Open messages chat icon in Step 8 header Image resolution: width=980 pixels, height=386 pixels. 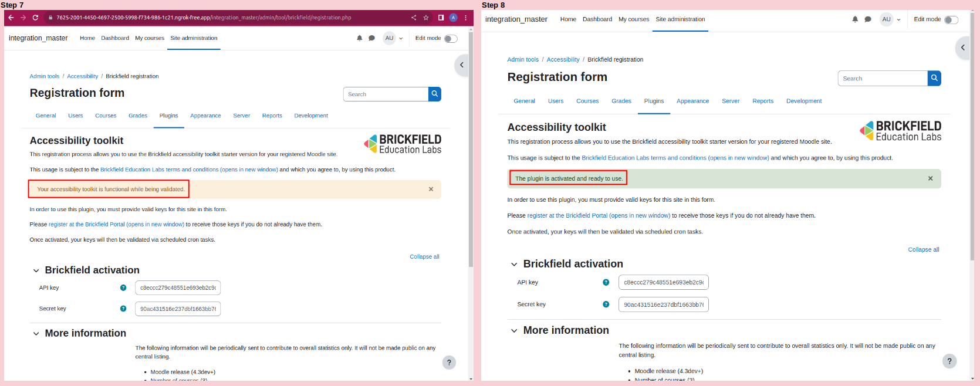tap(868, 19)
